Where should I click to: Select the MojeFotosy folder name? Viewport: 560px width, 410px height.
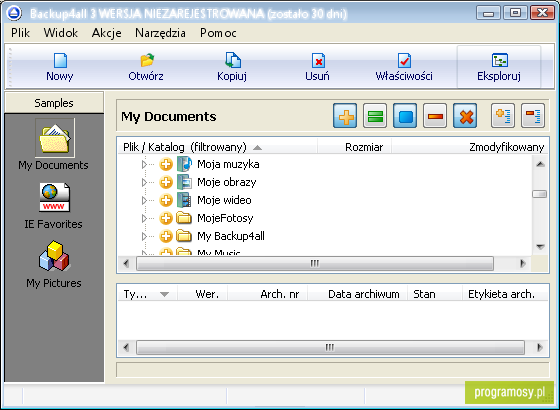click(225, 218)
